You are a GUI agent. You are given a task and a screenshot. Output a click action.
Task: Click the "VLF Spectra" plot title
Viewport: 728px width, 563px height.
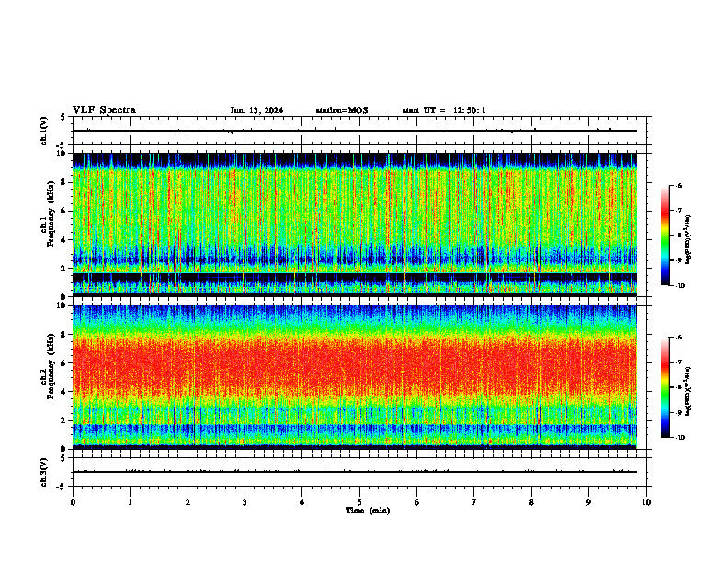(x=104, y=110)
